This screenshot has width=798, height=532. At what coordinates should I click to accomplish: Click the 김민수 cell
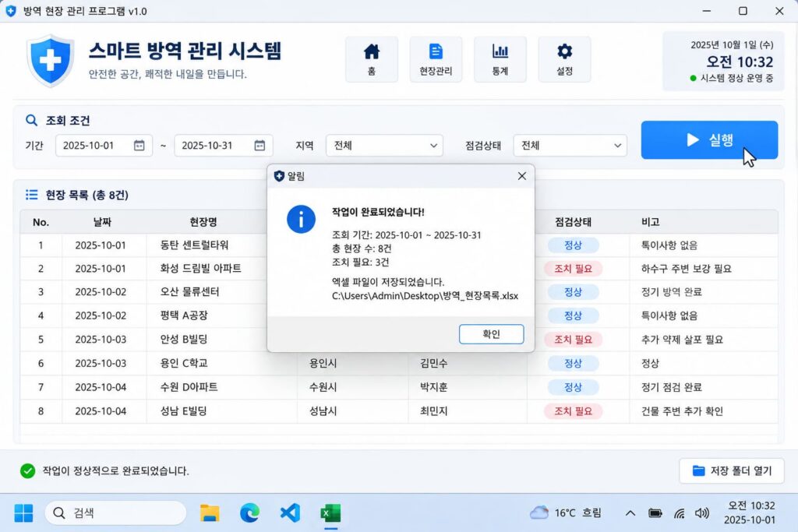click(x=433, y=363)
